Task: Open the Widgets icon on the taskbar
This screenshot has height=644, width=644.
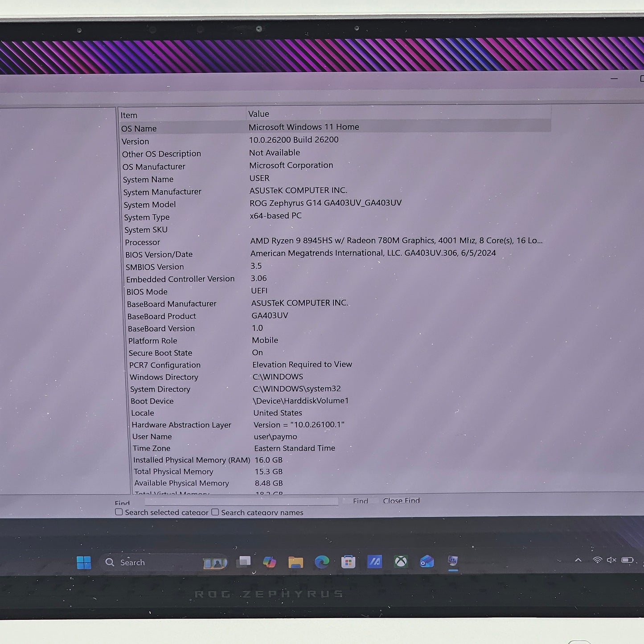Action: pos(215,562)
